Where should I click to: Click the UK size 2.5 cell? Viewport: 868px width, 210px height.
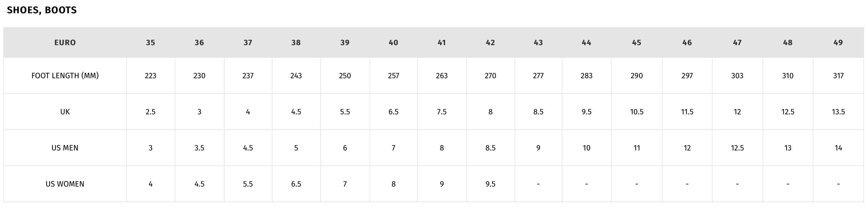click(x=151, y=112)
